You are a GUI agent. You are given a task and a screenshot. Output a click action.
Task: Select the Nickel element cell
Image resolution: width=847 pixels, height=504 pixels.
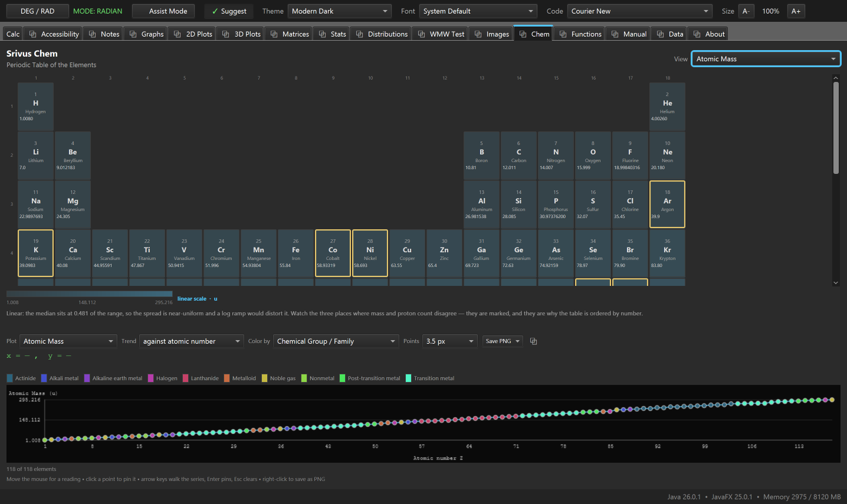pyautogui.click(x=370, y=253)
